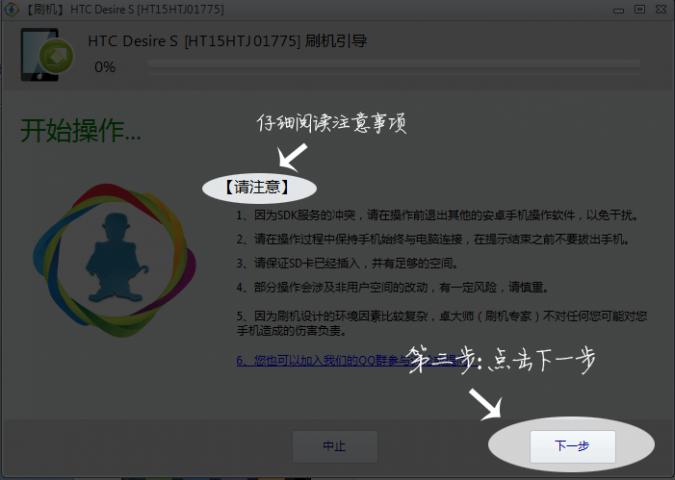Click the 【刷机】 window title text

(x=125, y=9)
